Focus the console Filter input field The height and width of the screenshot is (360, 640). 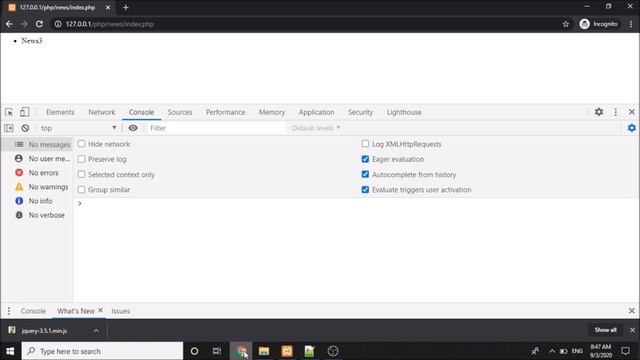click(x=216, y=128)
